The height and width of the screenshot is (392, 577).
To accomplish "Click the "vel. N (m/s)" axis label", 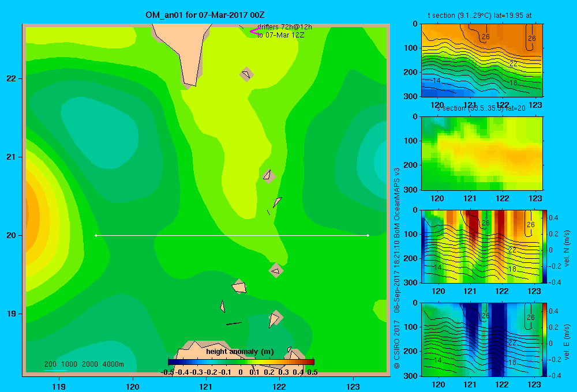I will click(567, 248).
